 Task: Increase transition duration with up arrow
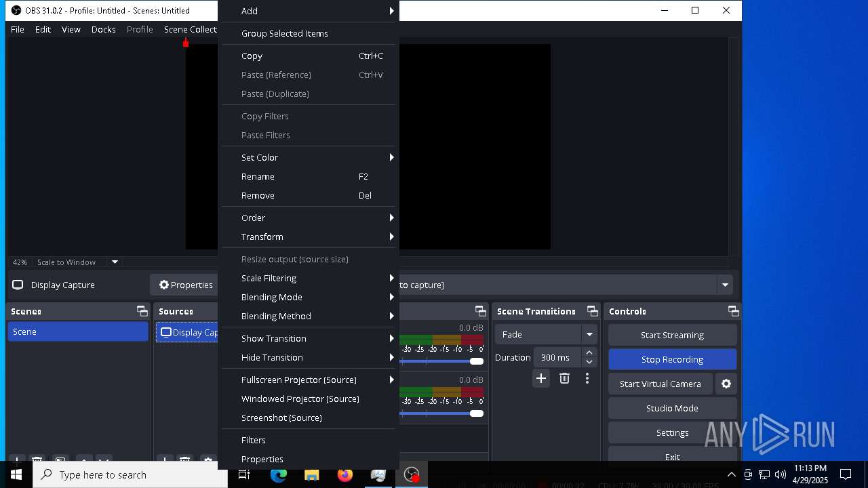pos(589,352)
